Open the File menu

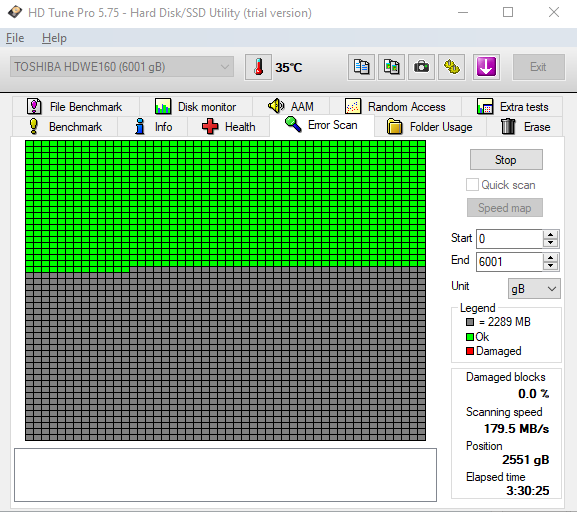coord(15,38)
